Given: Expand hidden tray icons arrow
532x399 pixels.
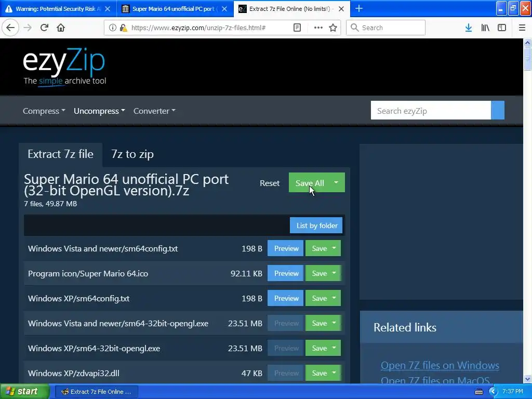Looking at the screenshot, I should tap(493, 392).
